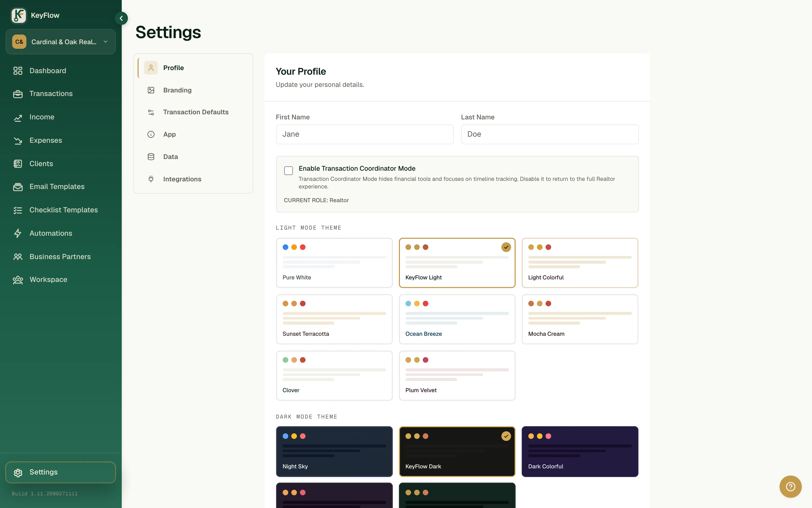Choose the Pure White light theme

pyautogui.click(x=334, y=263)
